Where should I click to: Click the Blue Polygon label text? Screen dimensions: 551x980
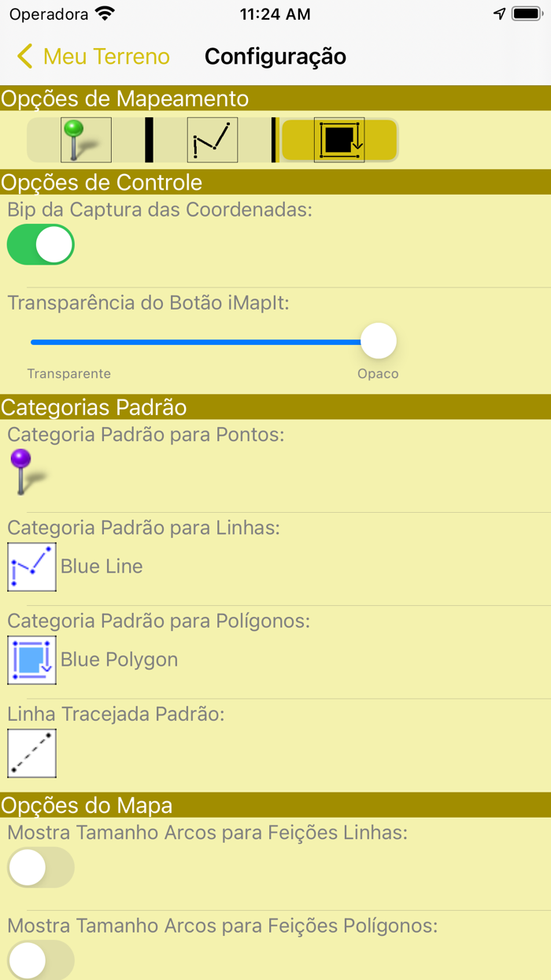(x=120, y=659)
